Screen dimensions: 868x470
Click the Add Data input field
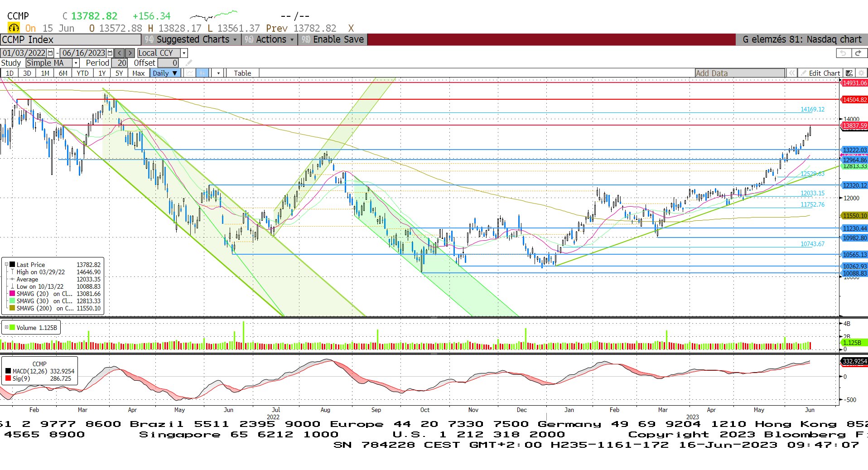coord(740,73)
